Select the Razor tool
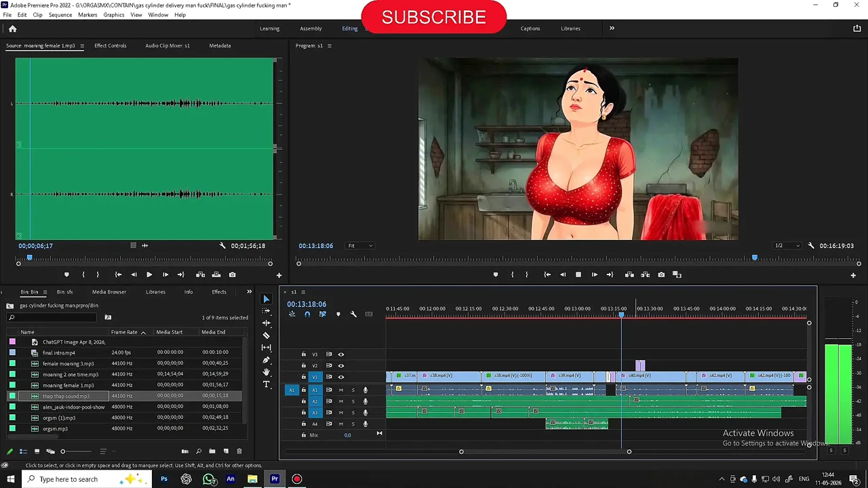This screenshot has height=488, width=868. pyautogui.click(x=266, y=335)
